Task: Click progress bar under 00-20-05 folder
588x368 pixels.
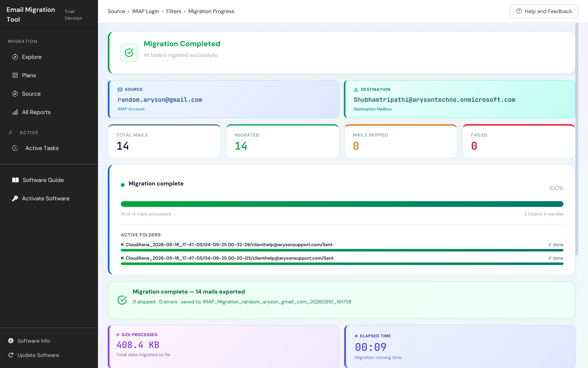Action: [342, 264]
